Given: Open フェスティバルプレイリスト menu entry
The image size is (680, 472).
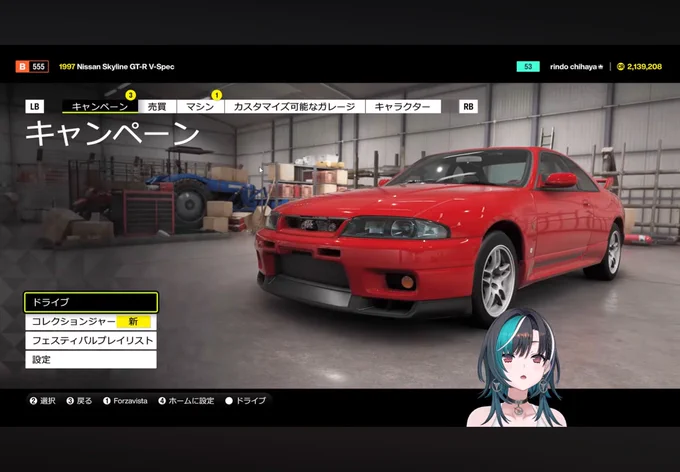Looking at the screenshot, I should point(91,341).
